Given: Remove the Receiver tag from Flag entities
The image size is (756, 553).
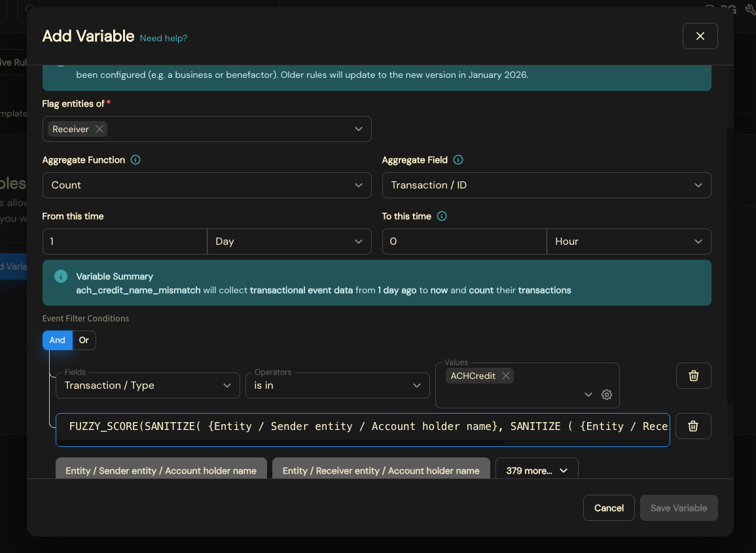Looking at the screenshot, I should pos(99,129).
